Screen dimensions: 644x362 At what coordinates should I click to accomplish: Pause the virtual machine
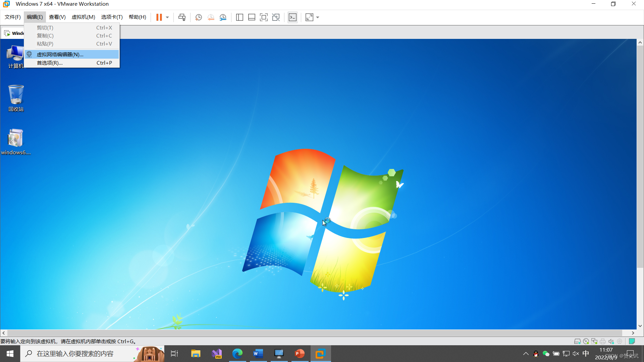[159, 17]
